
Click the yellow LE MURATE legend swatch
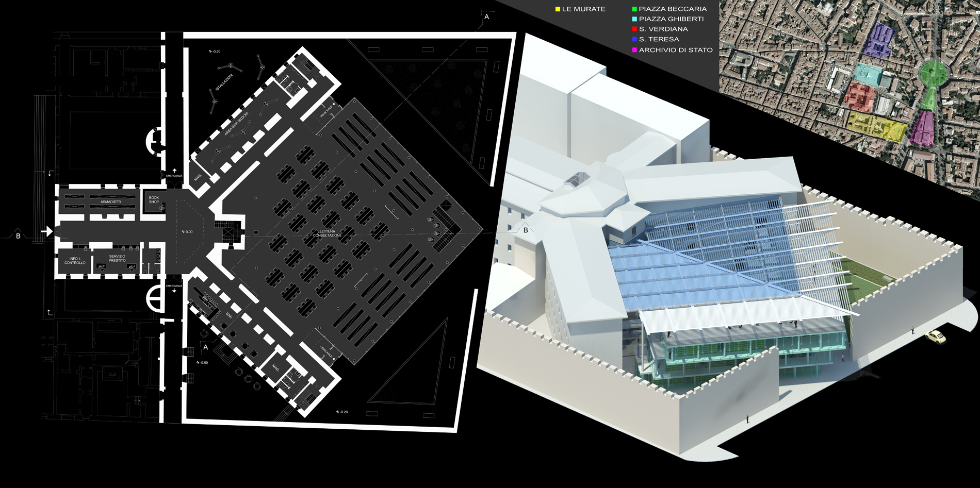pyautogui.click(x=558, y=9)
